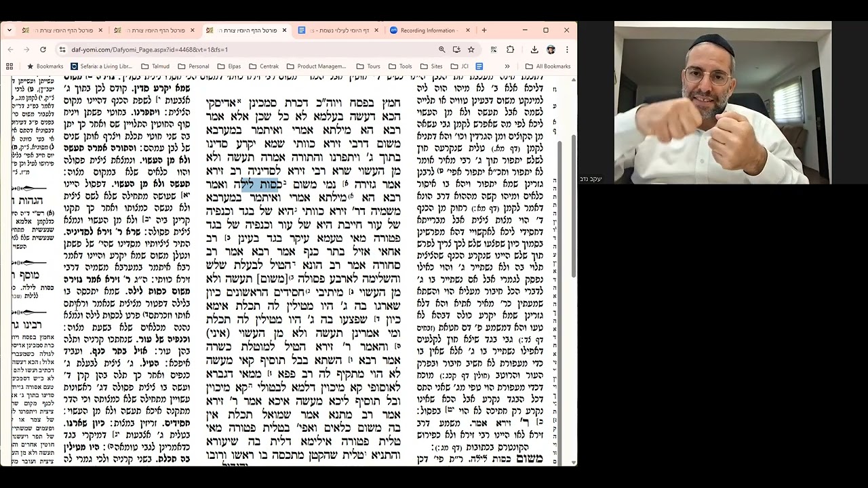Viewport: 868px width, 488px height.
Task: Open a new tab with the plus button
Action: point(484,30)
